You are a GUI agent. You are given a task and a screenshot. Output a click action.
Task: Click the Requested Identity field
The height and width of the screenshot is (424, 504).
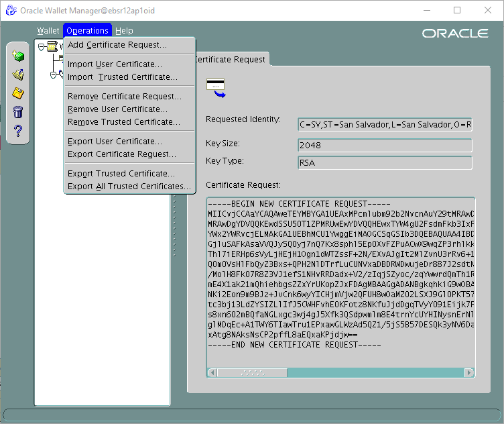(385, 125)
